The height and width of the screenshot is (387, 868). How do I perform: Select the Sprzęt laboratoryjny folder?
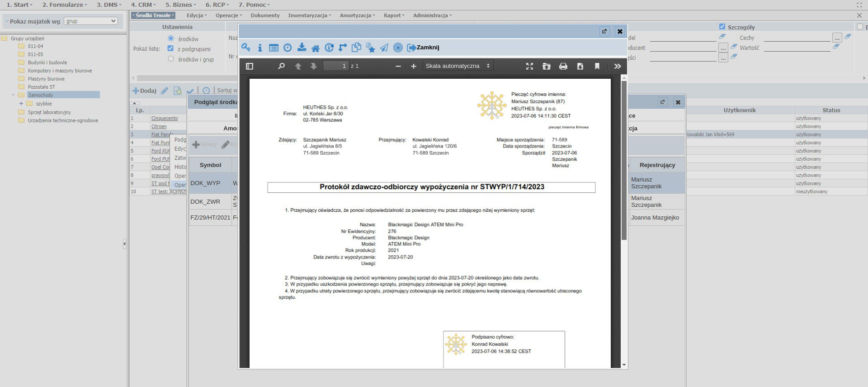[x=49, y=112]
